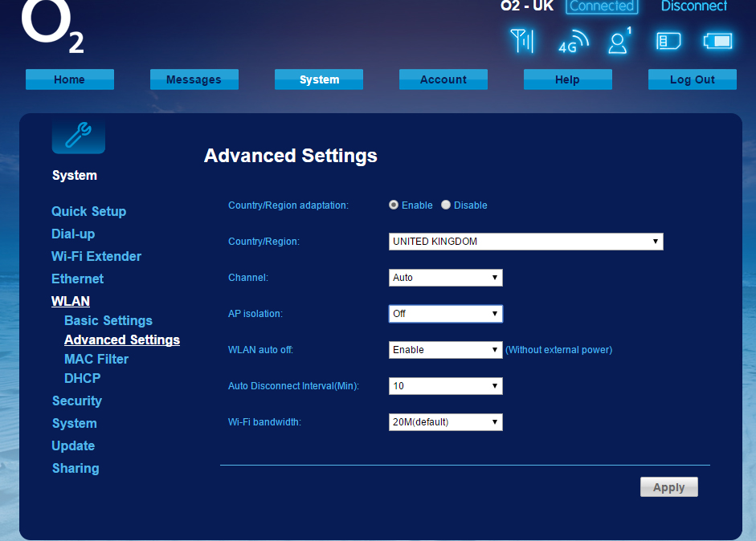Select the Enable option for WLAN auto off
Image resolution: width=756 pixels, height=541 pixels.
pos(445,349)
